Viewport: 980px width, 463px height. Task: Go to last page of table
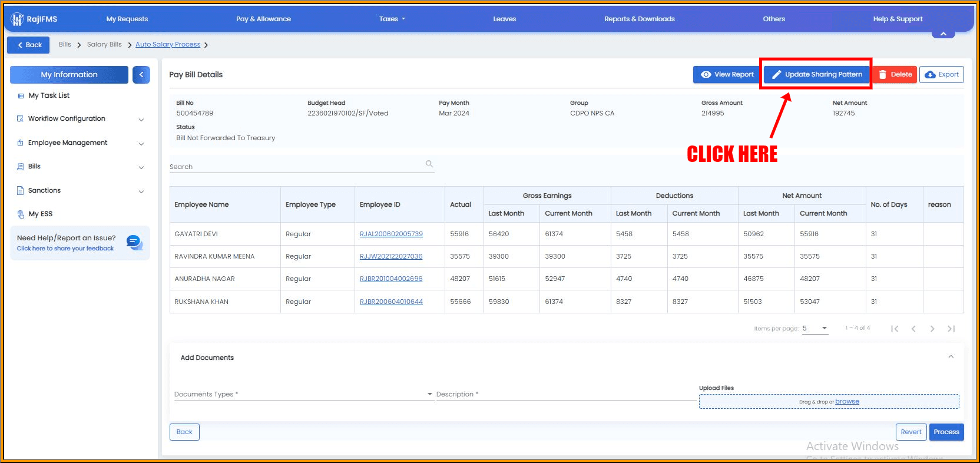951,329
